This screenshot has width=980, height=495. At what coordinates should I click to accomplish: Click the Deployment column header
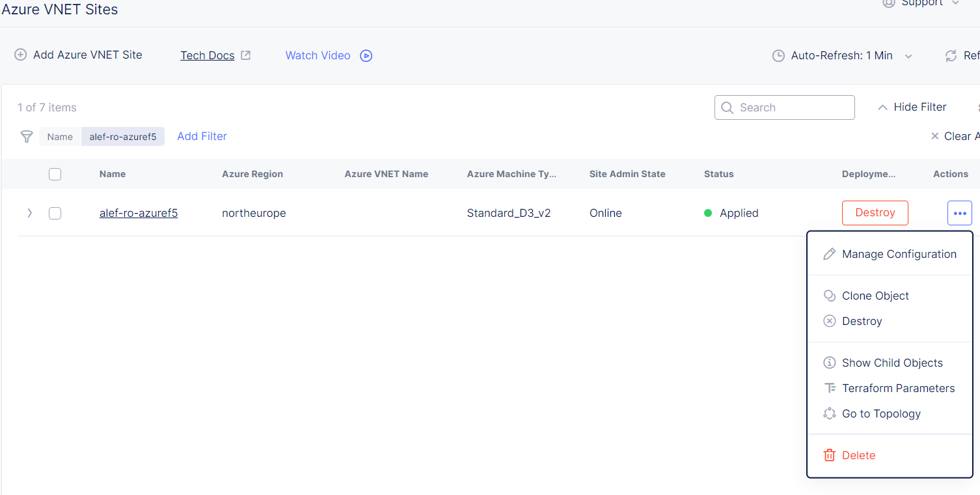pyautogui.click(x=869, y=174)
